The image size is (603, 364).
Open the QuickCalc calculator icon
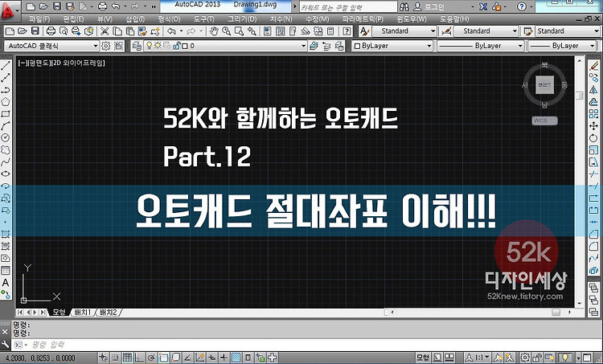pyautogui.click(x=330, y=31)
